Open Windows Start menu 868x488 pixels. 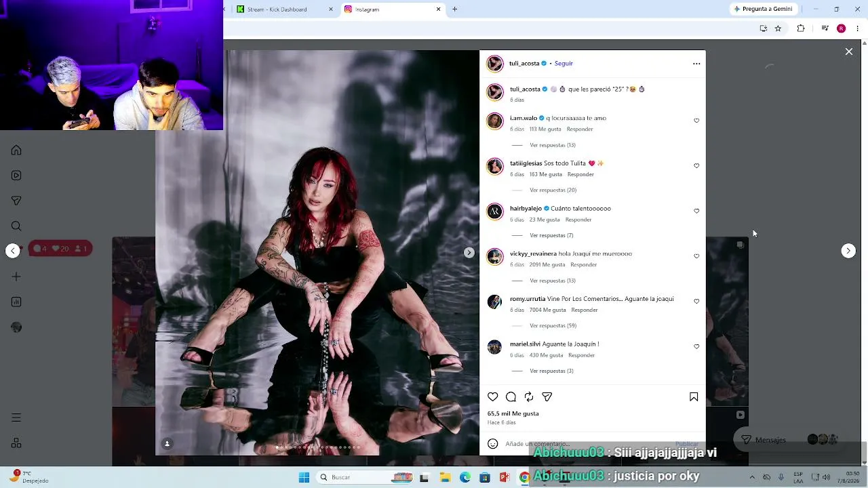coord(304,477)
